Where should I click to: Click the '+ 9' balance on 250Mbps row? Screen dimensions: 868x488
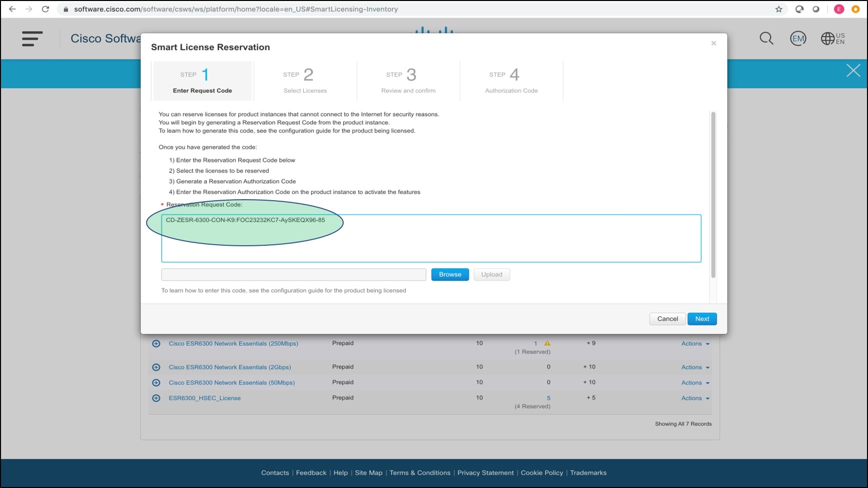(591, 343)
